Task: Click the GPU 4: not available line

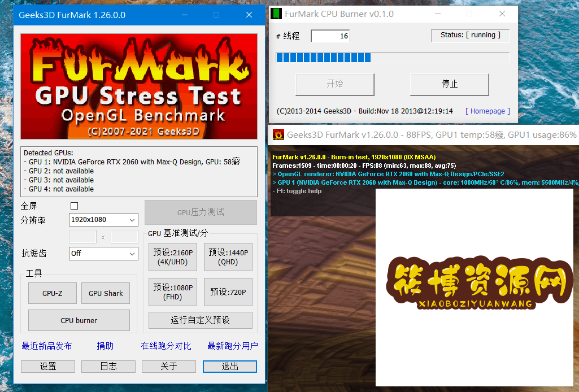Action: click(59, 189)
